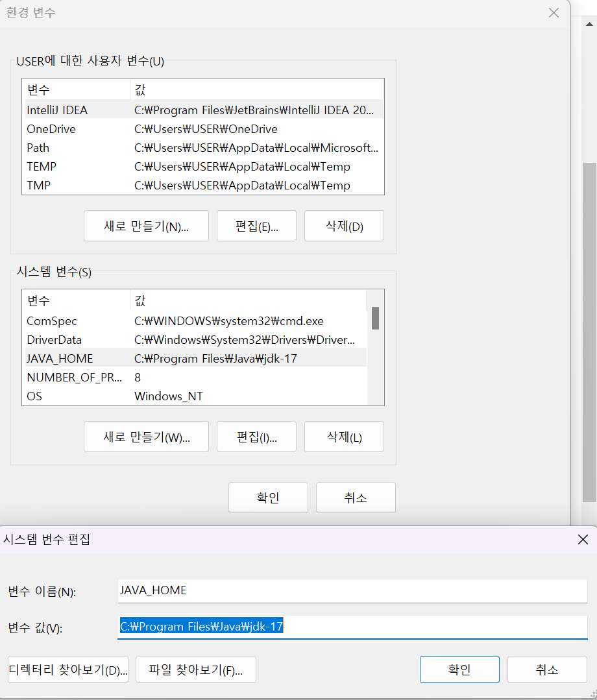Select the DriverData system variable row
Viewport: 597px width, 700px height.
[x=194, y=339]
